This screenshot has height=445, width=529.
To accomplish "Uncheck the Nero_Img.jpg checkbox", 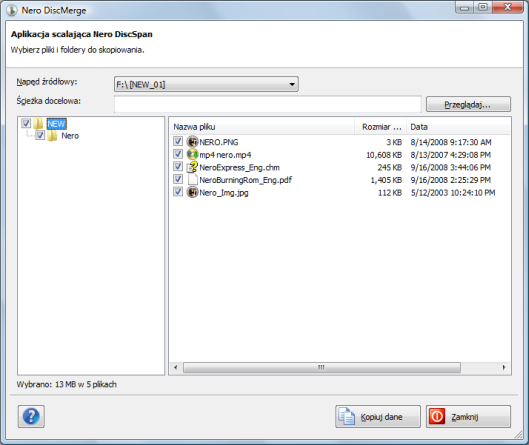I will [x=178, y=192].
